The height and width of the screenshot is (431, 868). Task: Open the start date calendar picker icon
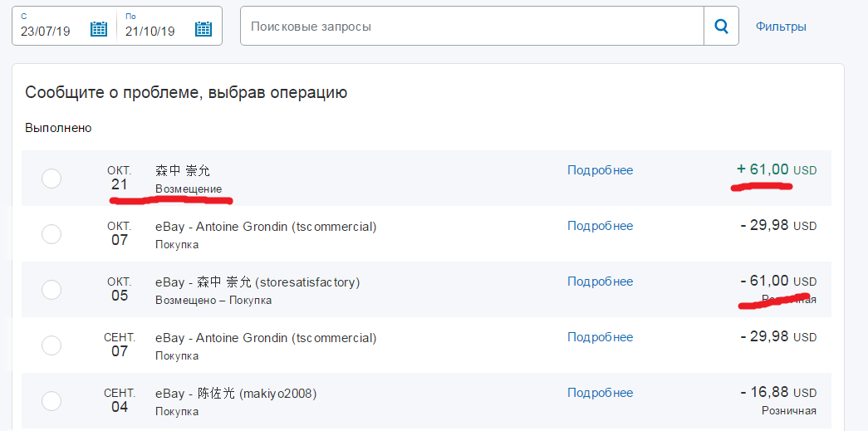(99, 30)
